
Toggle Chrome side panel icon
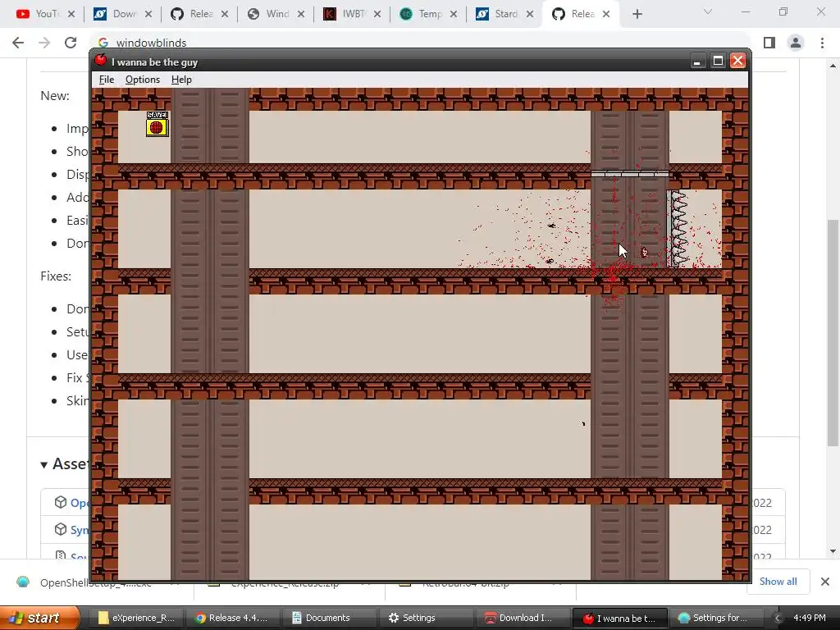769,43
